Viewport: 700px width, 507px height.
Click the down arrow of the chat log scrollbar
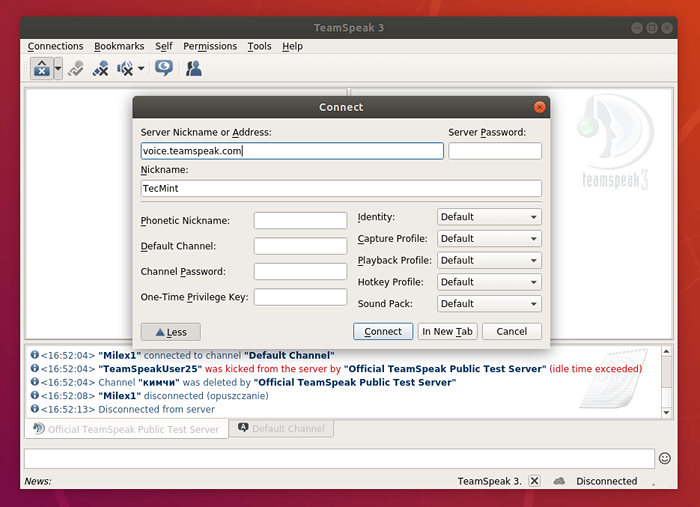click(x=667, y=411)
